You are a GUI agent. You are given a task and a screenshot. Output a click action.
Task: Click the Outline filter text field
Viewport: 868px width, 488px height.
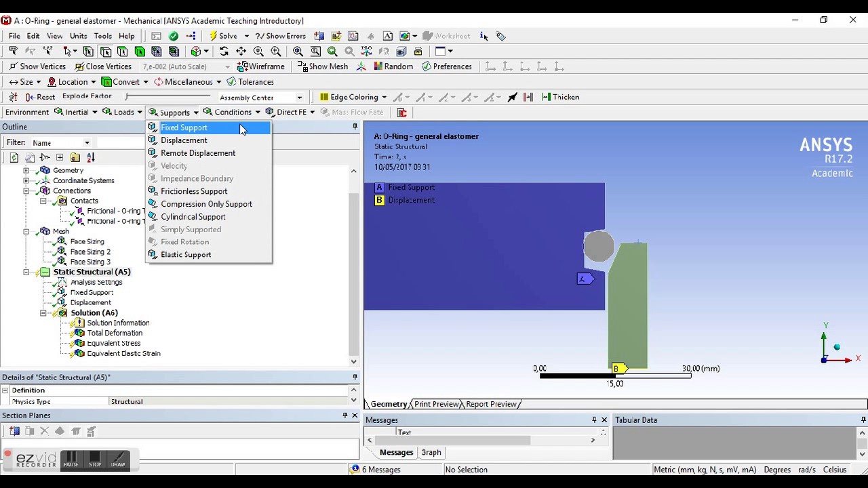coord(122,143)
